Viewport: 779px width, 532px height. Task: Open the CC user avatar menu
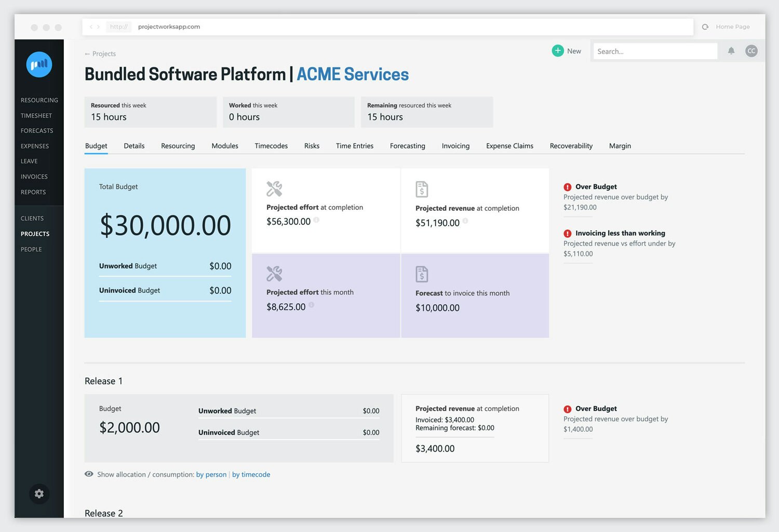point(751,51)
